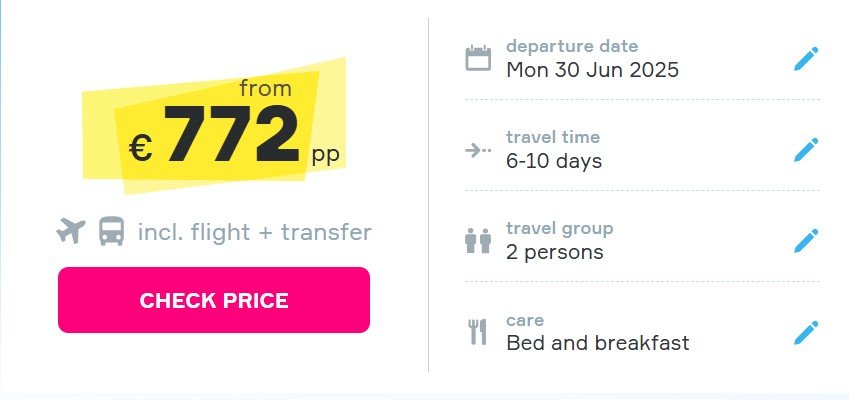Click the travel group label
849x400 pixels.
pyautogui.click(x=560, y=228)
